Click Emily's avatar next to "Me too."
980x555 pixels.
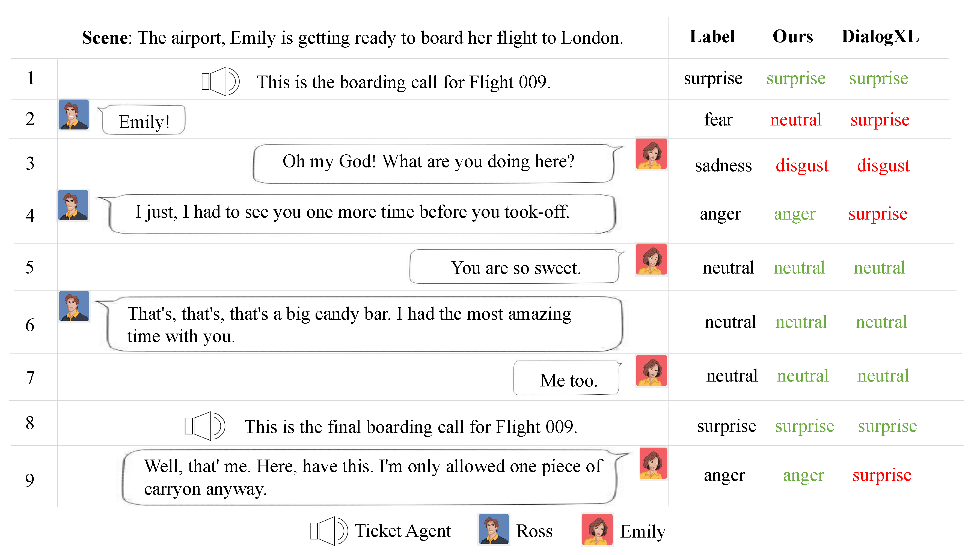click(651, 371)
